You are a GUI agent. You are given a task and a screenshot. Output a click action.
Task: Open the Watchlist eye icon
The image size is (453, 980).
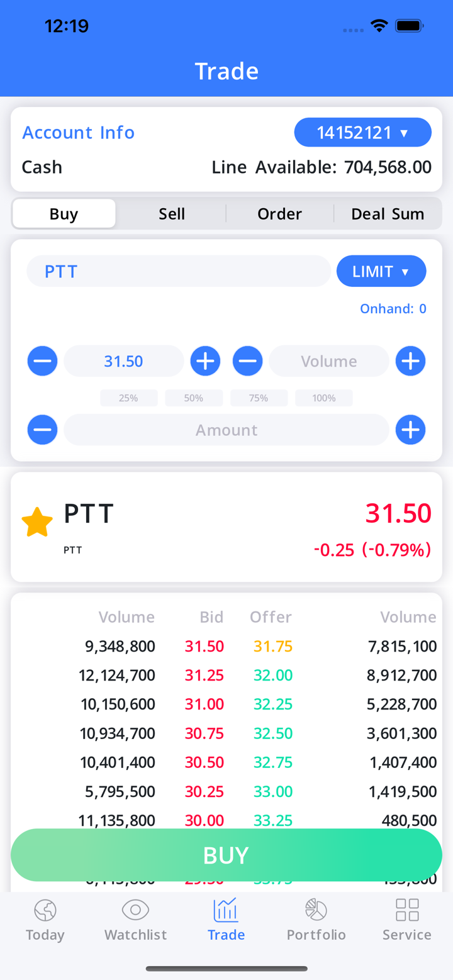click(x=135, y=910)
